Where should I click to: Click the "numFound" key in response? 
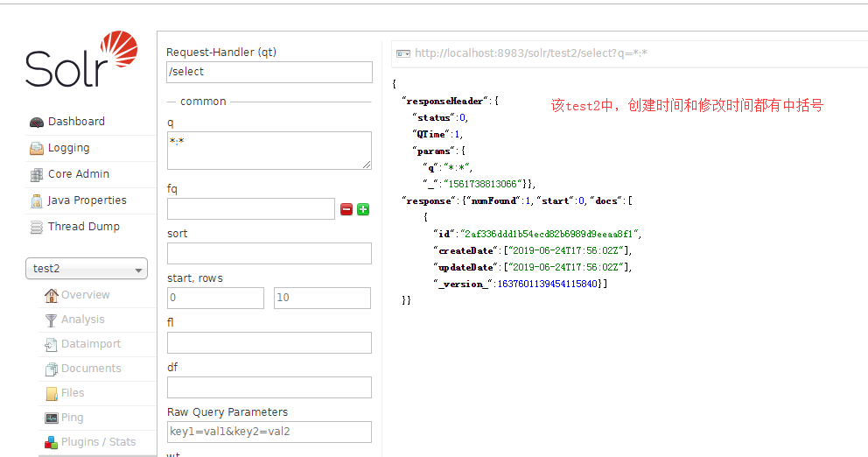494,200
